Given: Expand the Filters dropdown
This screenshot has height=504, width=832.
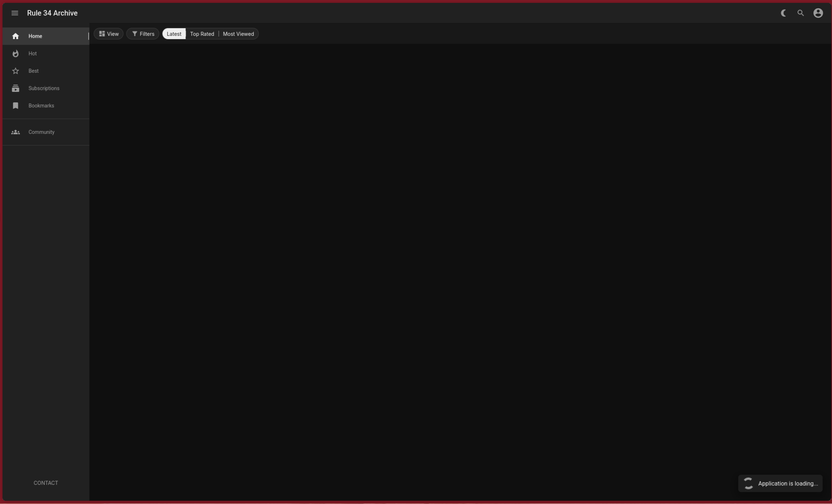Looking at the screenshot, I should [143, 34].
